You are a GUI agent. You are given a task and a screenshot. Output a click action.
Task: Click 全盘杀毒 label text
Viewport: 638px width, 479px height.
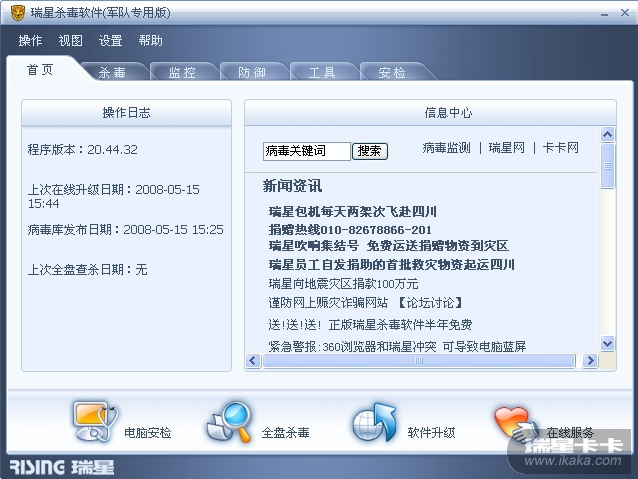point(285,432)
